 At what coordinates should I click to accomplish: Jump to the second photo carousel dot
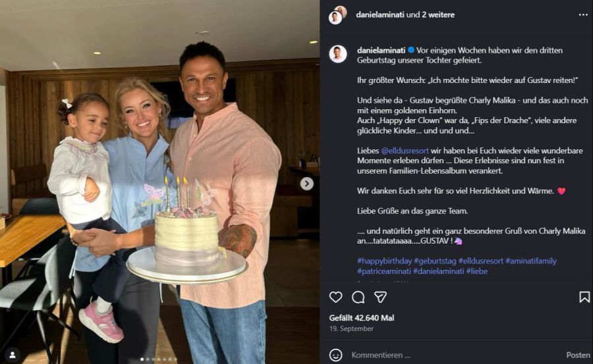click(146, 359)
